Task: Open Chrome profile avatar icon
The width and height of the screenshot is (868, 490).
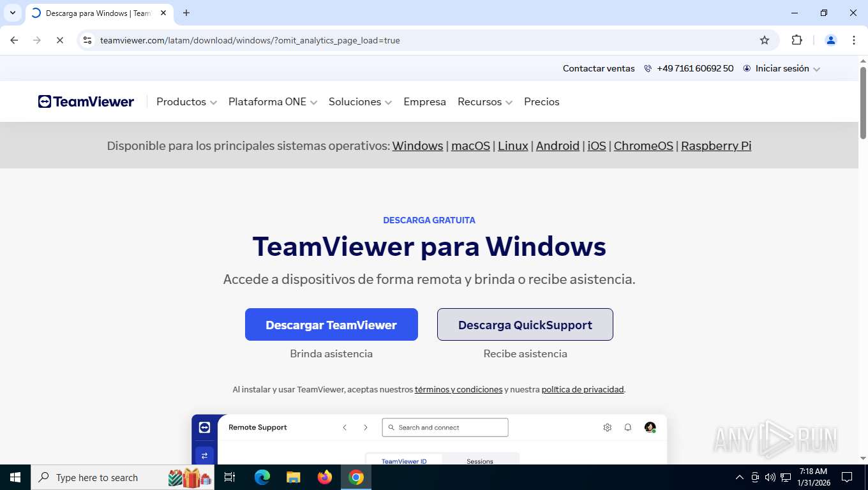Action: (831, 40)
